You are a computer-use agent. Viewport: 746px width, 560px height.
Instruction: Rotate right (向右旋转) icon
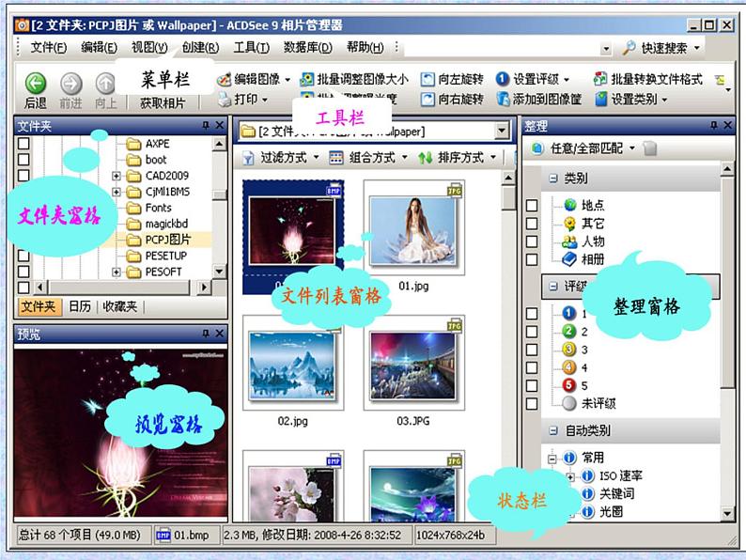click(x=427, y=99)
